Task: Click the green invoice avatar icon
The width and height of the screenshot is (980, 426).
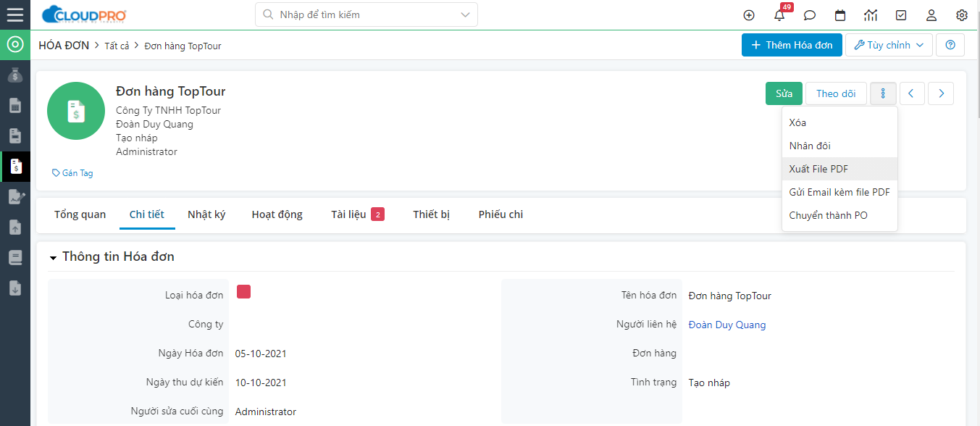Action: click(x=76, y=111)
